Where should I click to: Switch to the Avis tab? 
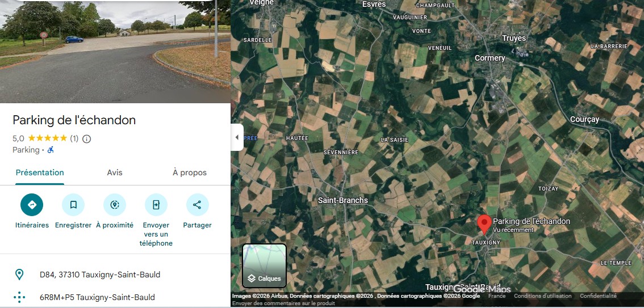pyautogui.click(x=115, y=172)
